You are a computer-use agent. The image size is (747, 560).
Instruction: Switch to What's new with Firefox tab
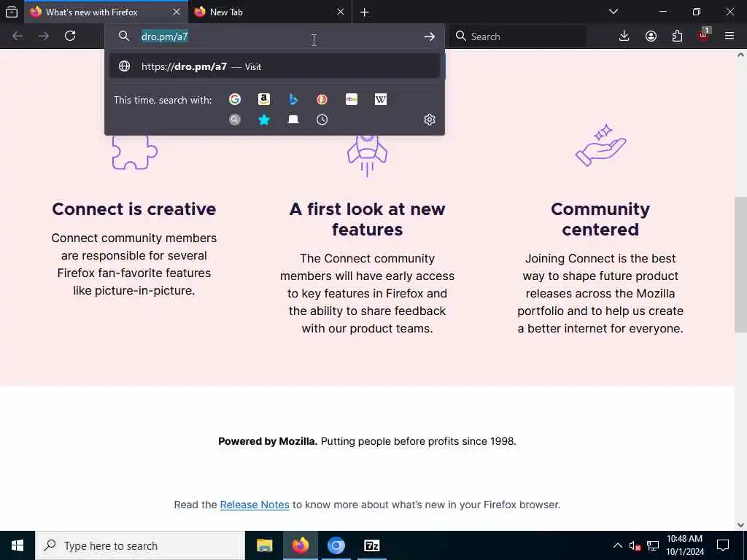tap(92, 12)
